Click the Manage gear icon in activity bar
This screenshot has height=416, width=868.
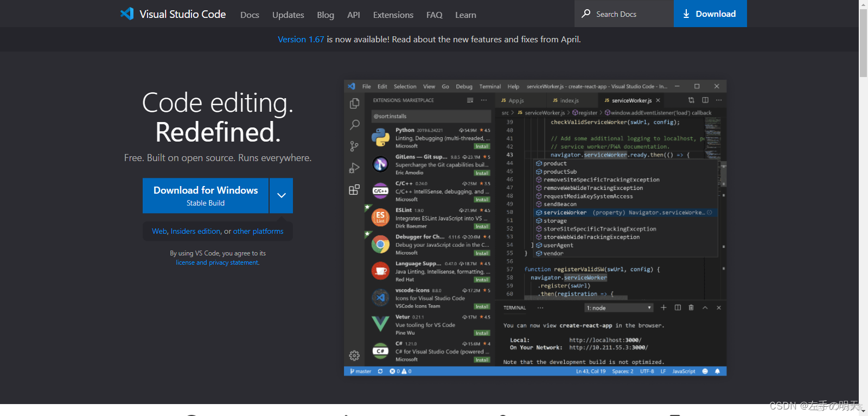[354, 356]
